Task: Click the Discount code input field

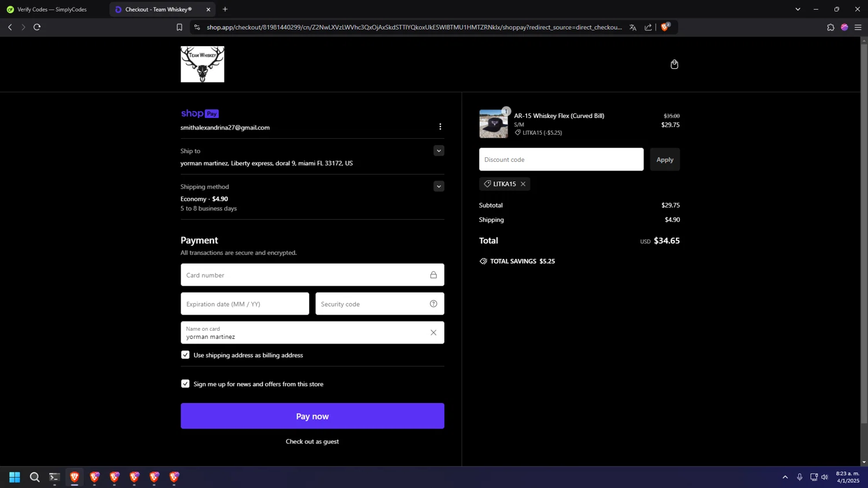Action: pyautogui.click(x=561, y=159)
